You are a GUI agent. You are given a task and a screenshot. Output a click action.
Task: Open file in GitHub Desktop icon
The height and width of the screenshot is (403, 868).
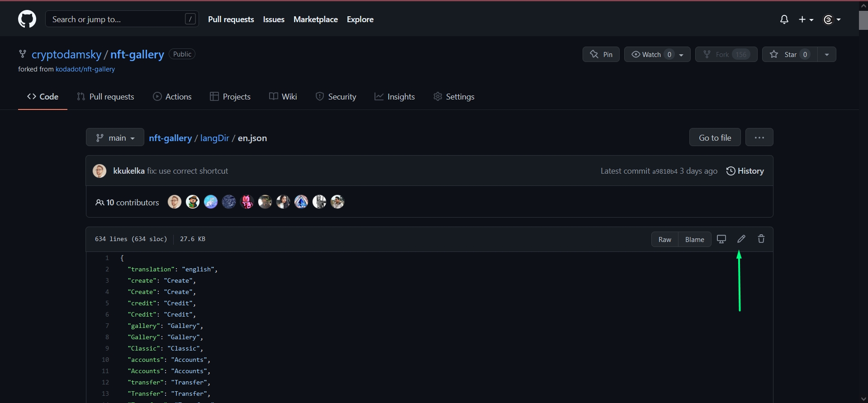[721, 239]
